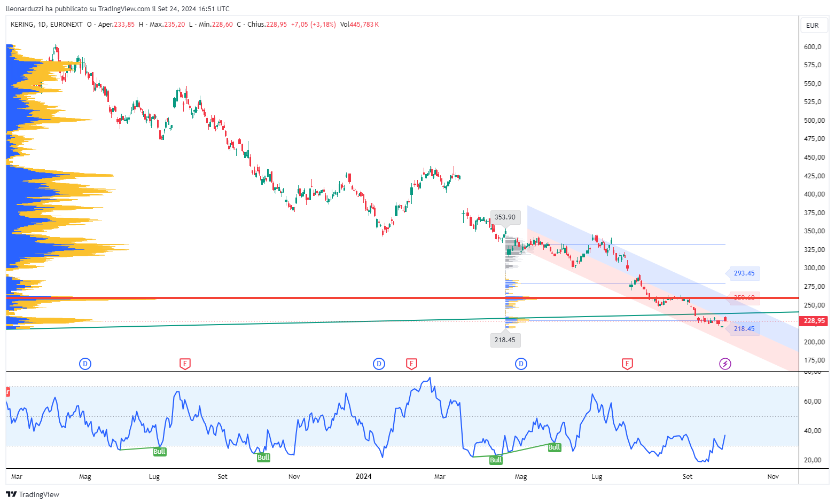This screenshot has height=504, width=835.
Task: Click the Vol 445,783K value in header
Action: 359,25
